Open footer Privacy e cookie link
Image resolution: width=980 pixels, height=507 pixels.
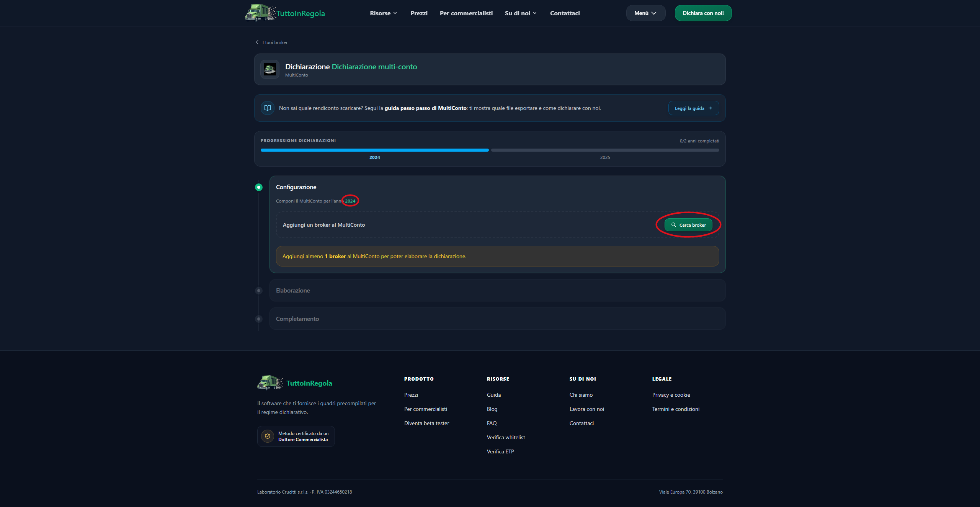pyautogui.click(x=671, y=395)
